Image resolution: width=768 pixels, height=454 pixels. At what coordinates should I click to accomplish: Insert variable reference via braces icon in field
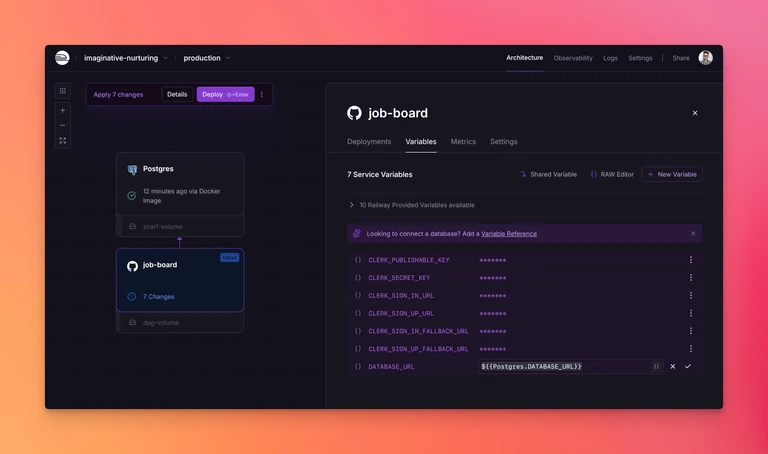pyautogui.click(x=656, y=366)
